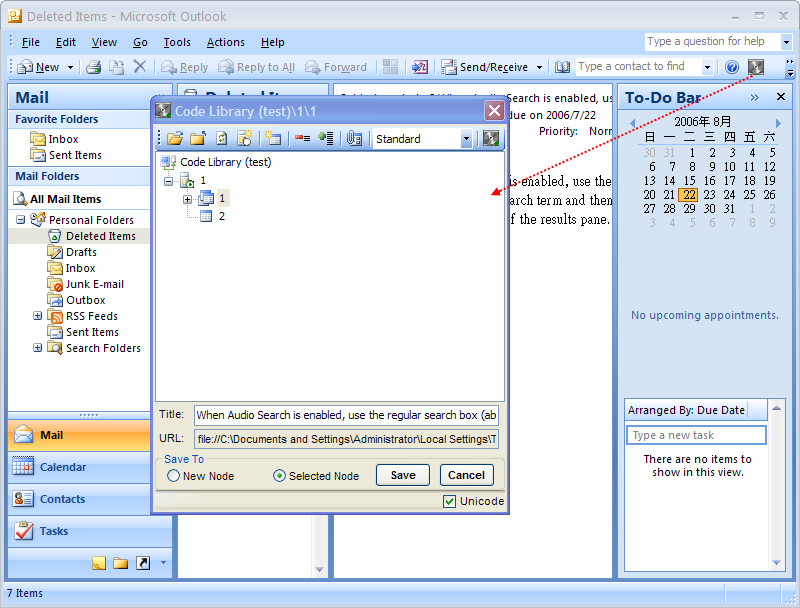Click the Send/Receive button

[x=485, y=67]
